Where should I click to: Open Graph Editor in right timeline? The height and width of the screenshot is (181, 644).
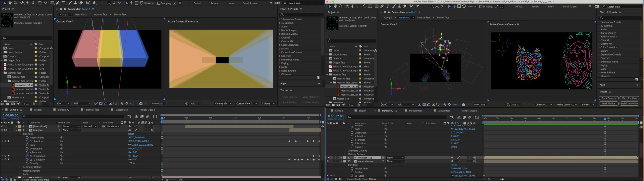(477, 117)
